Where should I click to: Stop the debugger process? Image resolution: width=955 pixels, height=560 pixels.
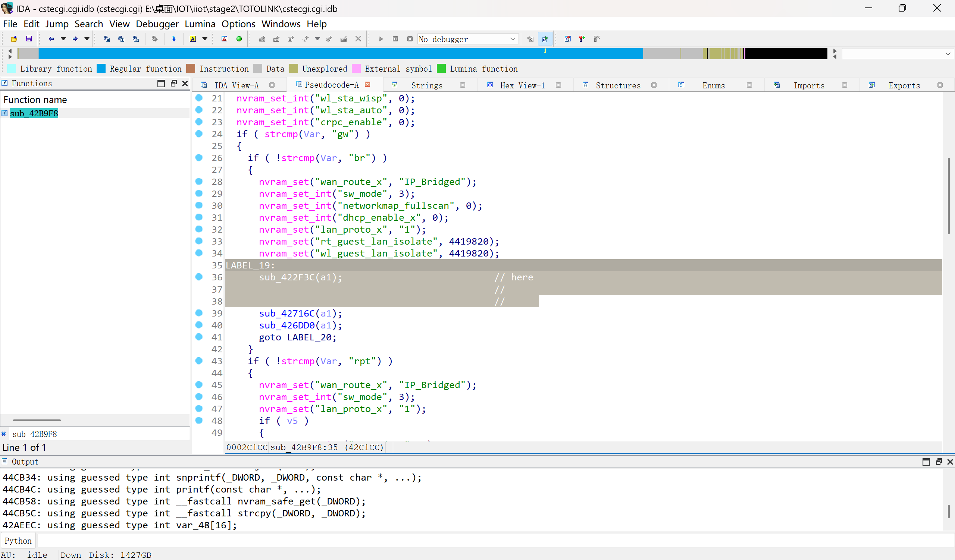click(410, 39)
